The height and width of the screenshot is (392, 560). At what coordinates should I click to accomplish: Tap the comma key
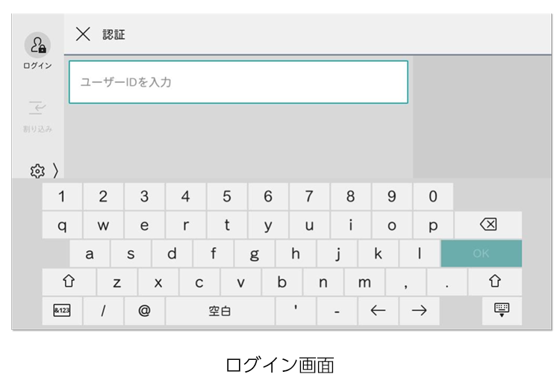(405, 282)
